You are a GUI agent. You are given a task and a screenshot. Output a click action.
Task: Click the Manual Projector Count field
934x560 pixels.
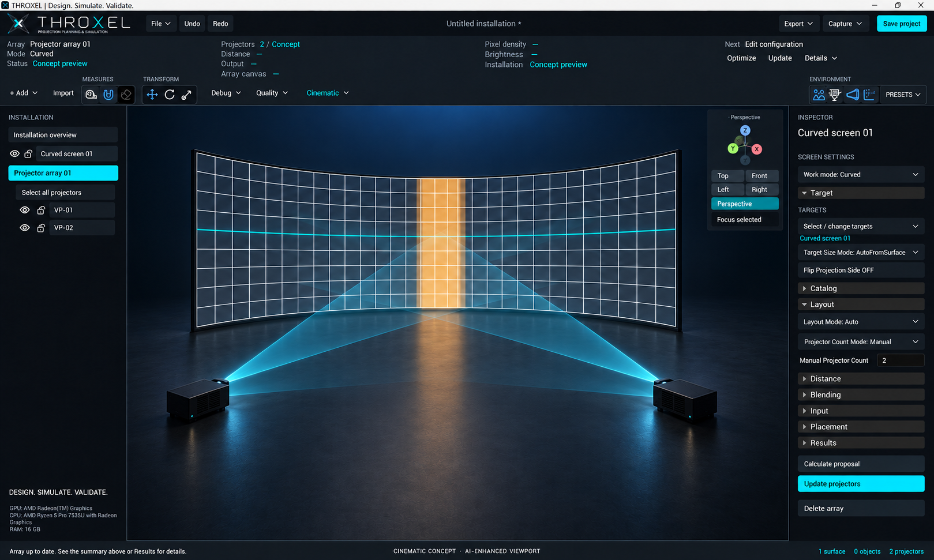901,360
